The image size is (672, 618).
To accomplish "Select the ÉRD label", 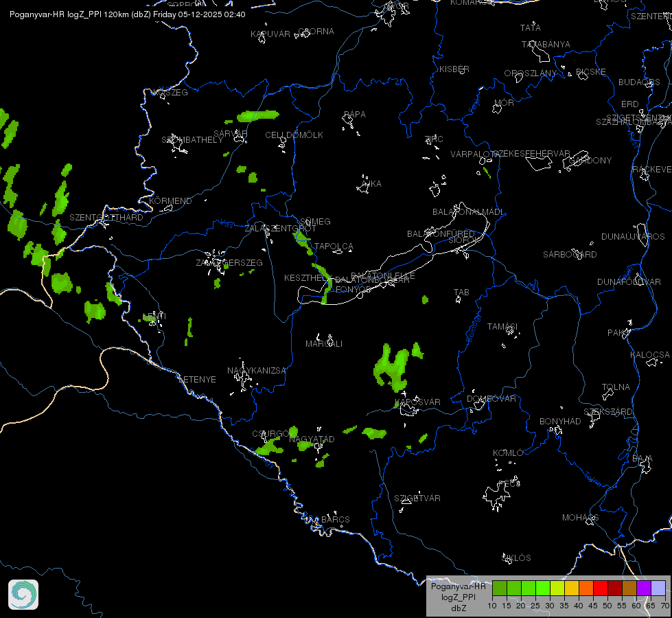I will pos(629,104).
